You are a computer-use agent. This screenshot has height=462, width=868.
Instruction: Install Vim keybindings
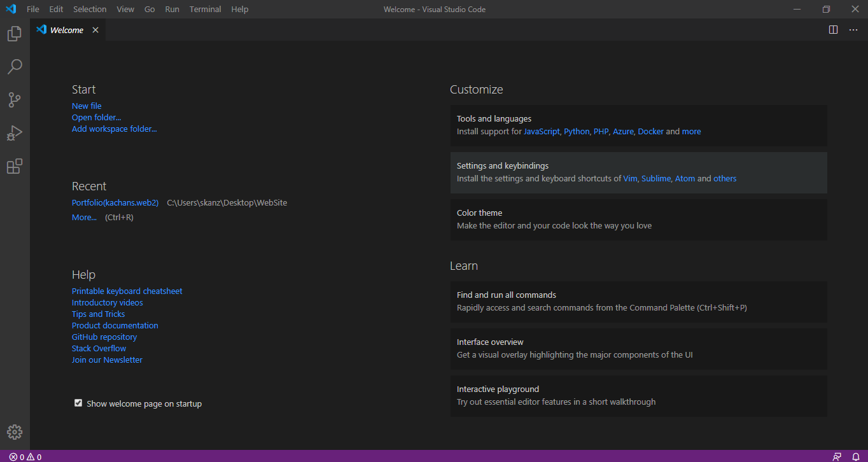[x=630, y=178]
